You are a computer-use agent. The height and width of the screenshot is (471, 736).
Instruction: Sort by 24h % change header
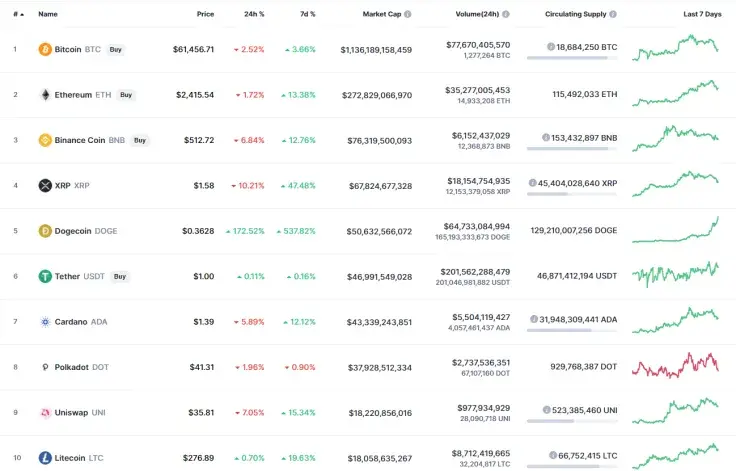pyautogui.click(x=254, y=15)
